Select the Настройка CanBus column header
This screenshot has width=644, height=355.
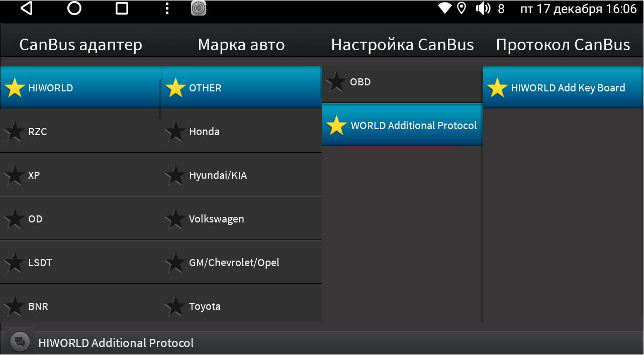pos(402,45)
